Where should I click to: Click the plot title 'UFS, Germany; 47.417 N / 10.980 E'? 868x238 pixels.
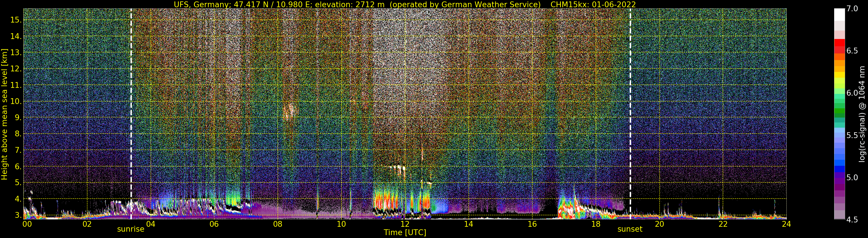(243, 4)
